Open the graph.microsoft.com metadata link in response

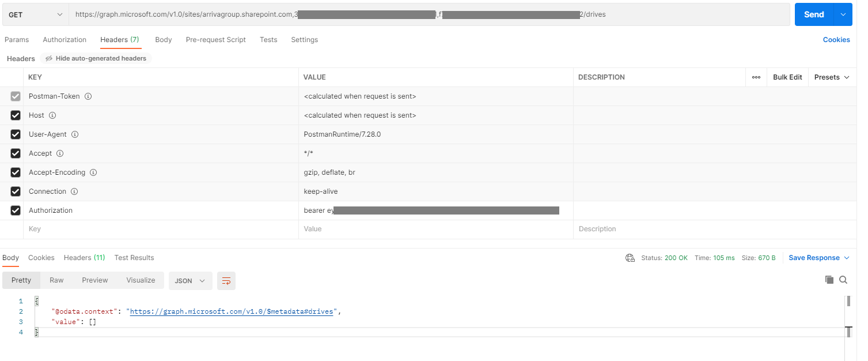tap(232, 311)
